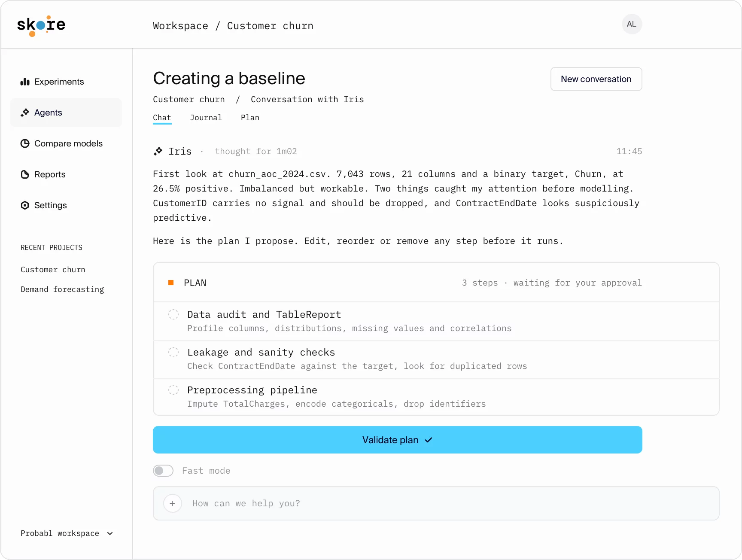Open Workspace breadcrumb in header
The height and width of the screenshot is (560, 742).
click(x=180, y=26)
